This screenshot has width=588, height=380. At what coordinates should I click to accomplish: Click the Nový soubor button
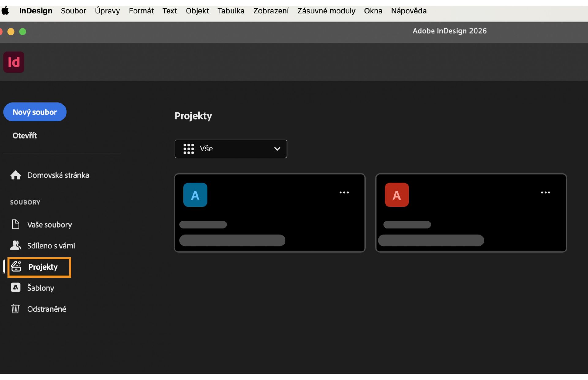point(35,112)
